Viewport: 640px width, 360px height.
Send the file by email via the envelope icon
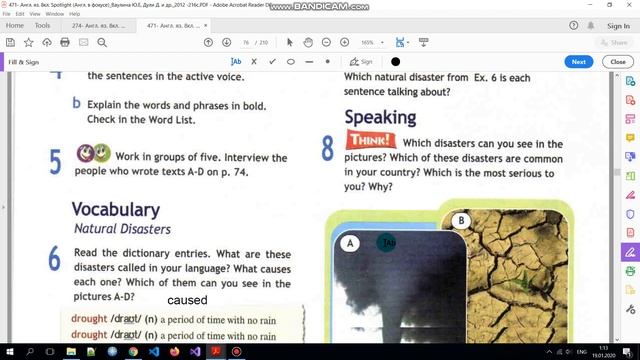(x=84, y=42)
